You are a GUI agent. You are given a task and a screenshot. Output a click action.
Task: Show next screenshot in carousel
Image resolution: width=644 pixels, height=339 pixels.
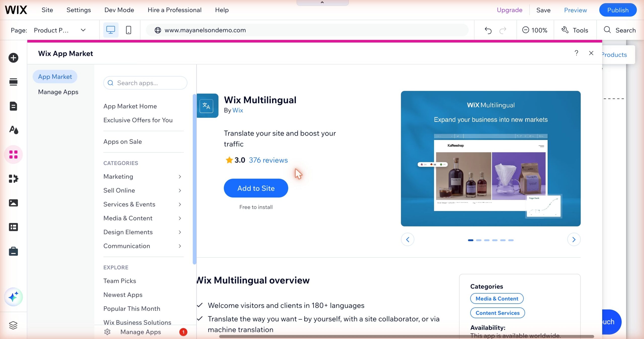click(x=574, y=240)
